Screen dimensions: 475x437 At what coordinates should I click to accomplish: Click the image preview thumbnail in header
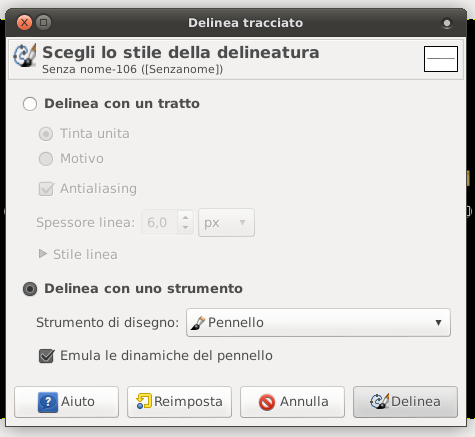tap(441, 59)
